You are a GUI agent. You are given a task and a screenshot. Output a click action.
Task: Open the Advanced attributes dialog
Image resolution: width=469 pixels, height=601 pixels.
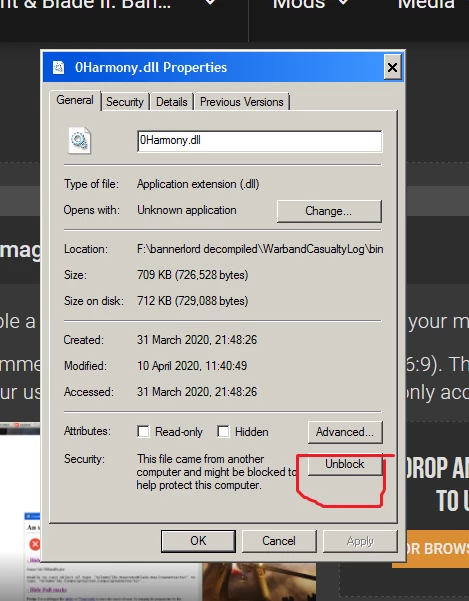point(345,432)
